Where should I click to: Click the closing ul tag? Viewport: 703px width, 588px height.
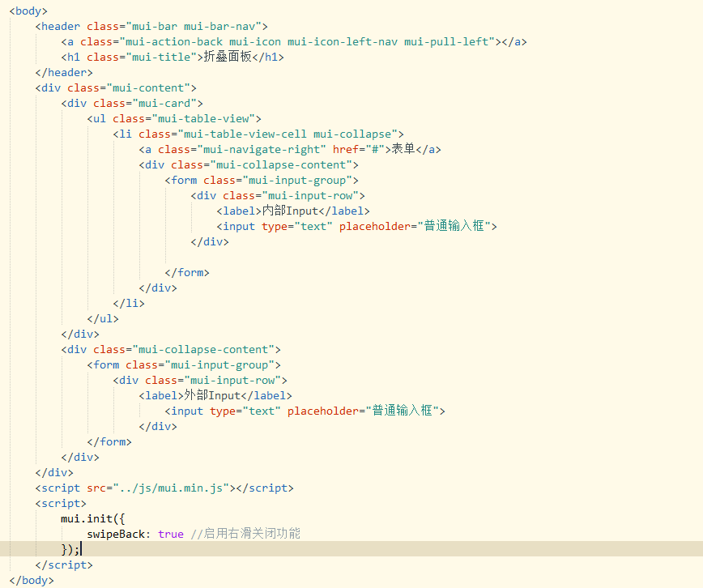click(103, 318)
